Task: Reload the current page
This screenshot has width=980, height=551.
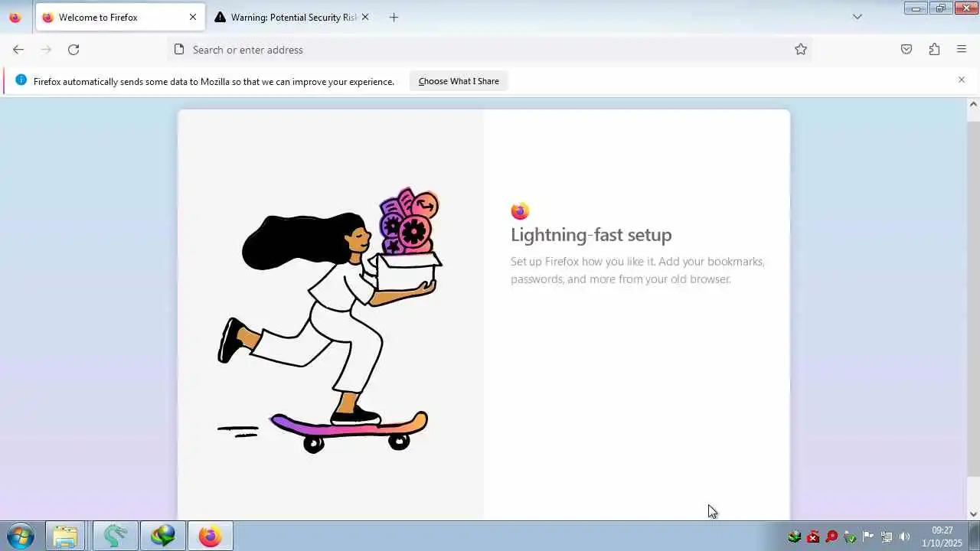Action: click(73, 50)
